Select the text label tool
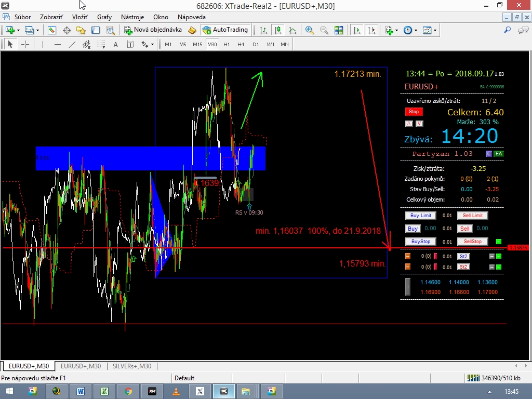The width and height of the screenshot is (532, 399). [130, 44]
